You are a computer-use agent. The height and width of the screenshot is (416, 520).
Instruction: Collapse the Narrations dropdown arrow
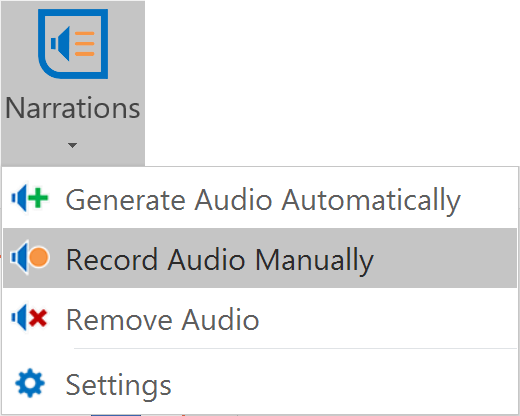coord(72,145)
